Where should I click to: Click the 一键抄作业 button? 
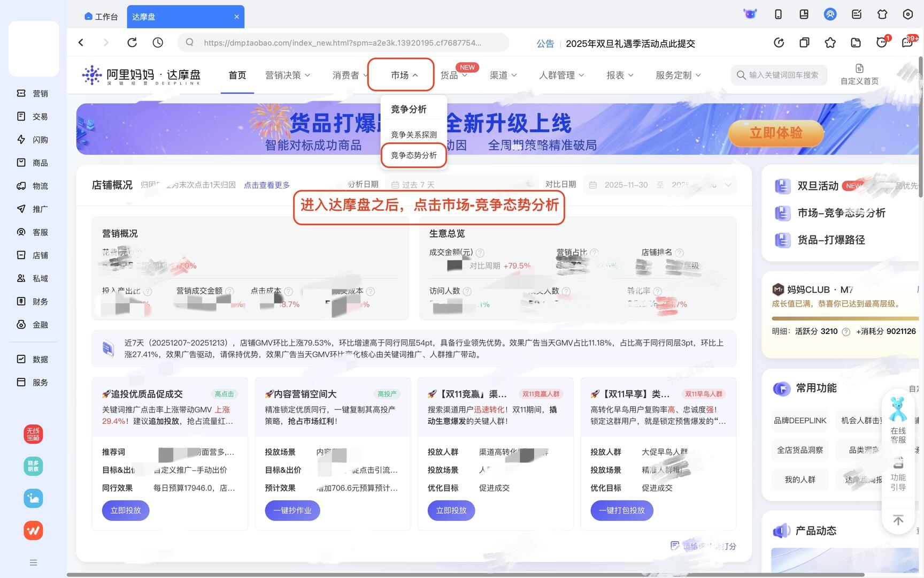coord(292,511)
